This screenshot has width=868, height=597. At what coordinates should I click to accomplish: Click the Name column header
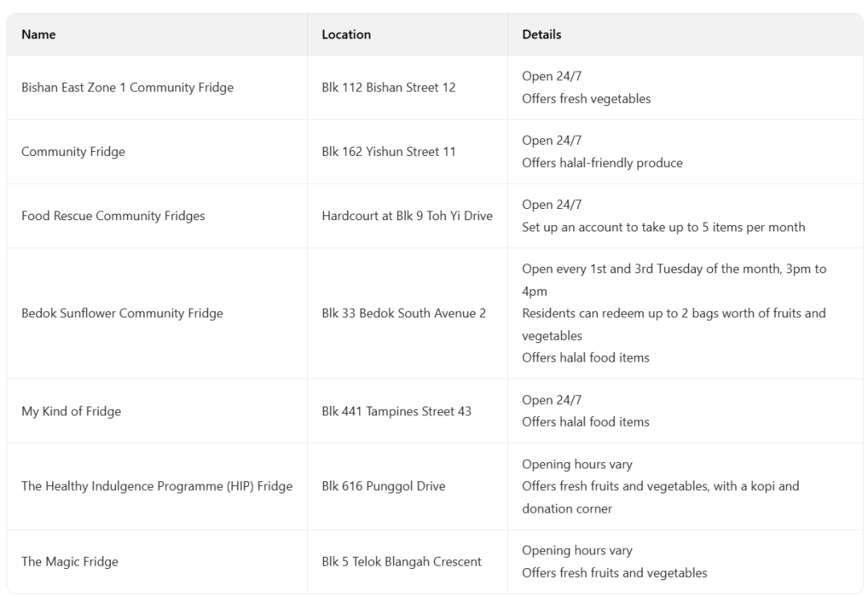(39, 35)
